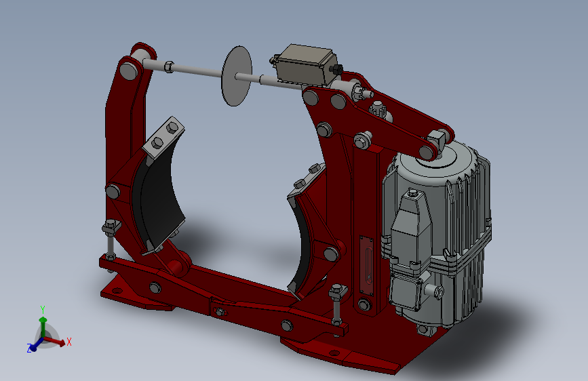The image size is (588, 381).
Task: Click the red X axis of the orientation triad
Action: coord(55,340)
